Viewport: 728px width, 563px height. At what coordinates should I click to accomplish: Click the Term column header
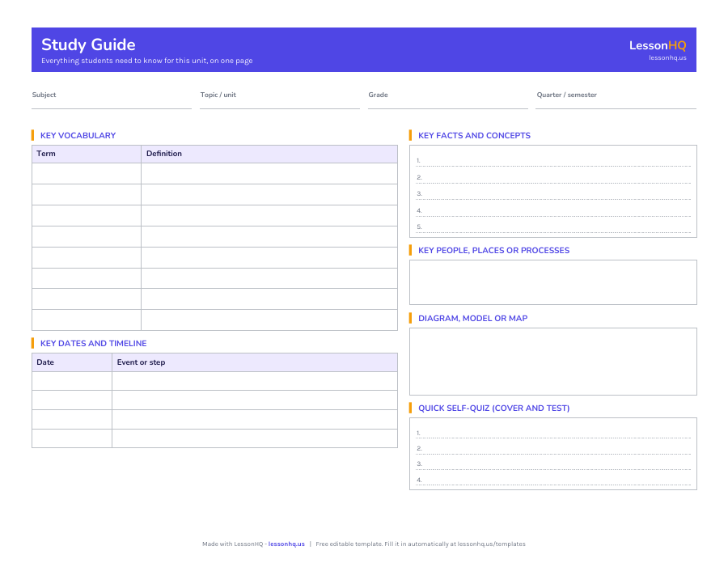point(87,154)
